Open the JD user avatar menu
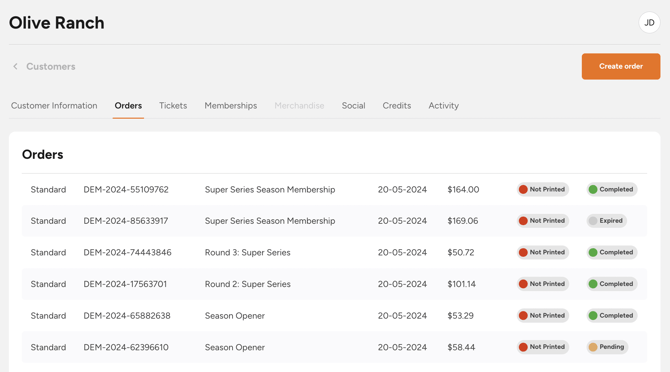670x372 pixels. click(649, 23)
